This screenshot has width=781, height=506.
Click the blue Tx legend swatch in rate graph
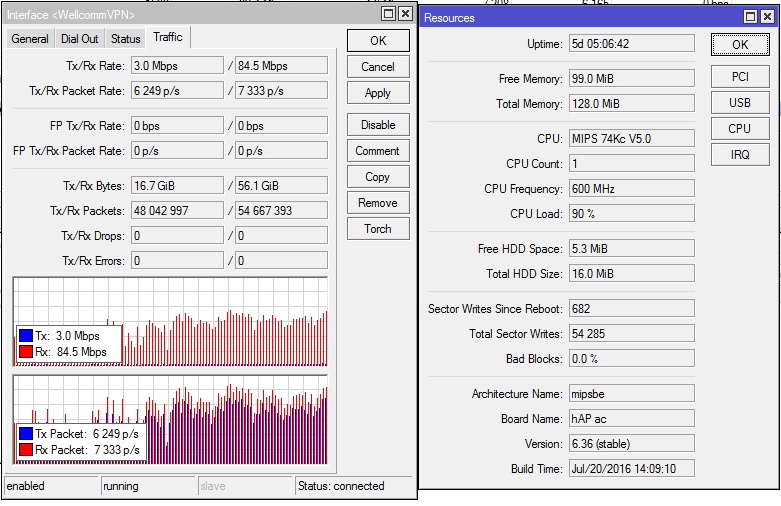point(26,336)
